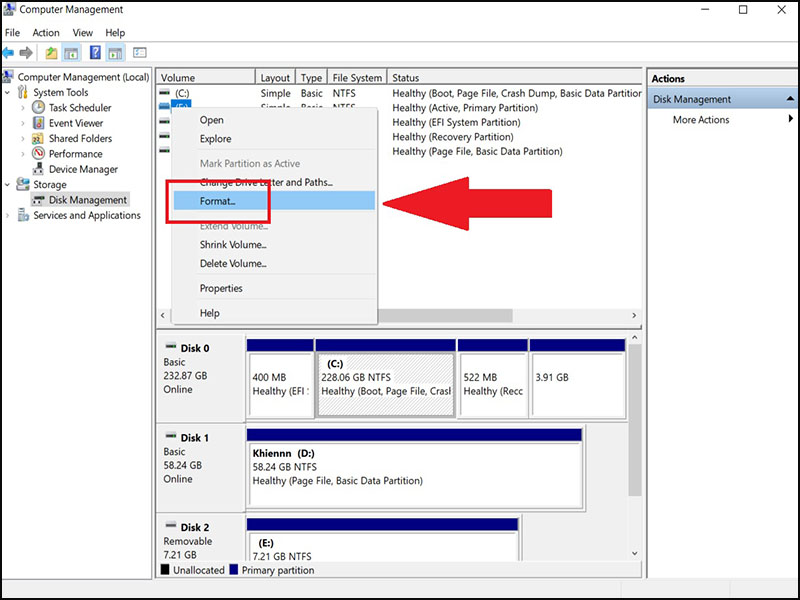Open Event Viewer from the tree

point(75,123)
